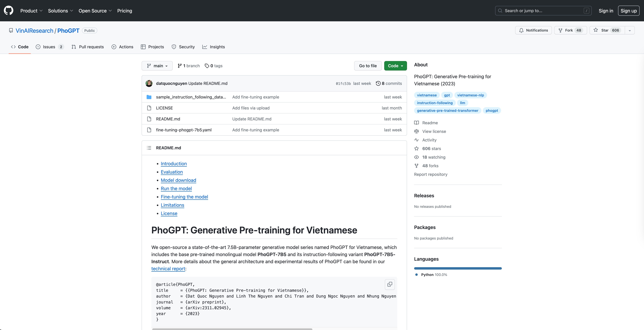The height and width of the screenshot is (330, 644).
Task: Click the Python language bar
Action: tap(458, 268)
